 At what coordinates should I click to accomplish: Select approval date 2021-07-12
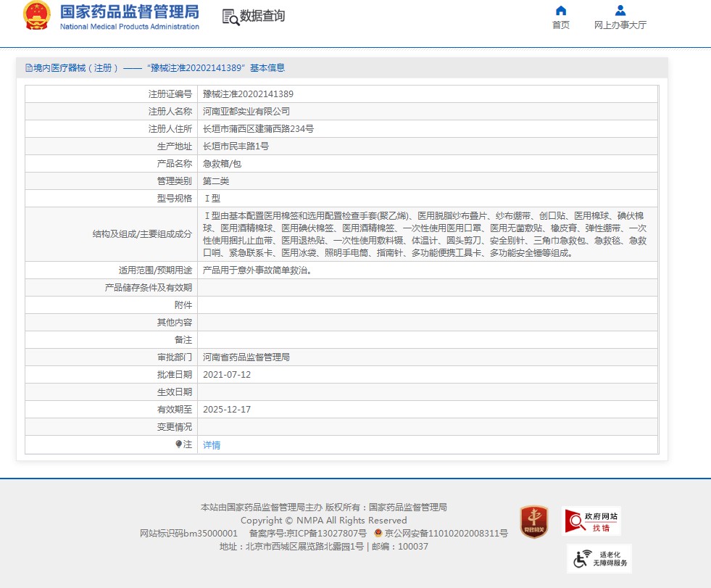[x=227, y=375]
